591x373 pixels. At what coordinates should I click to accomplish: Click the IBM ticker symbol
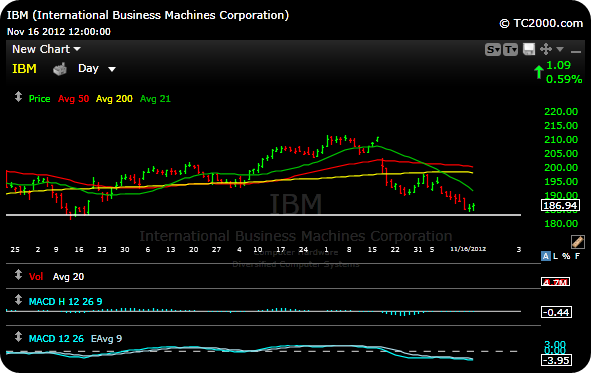point(24,69)
